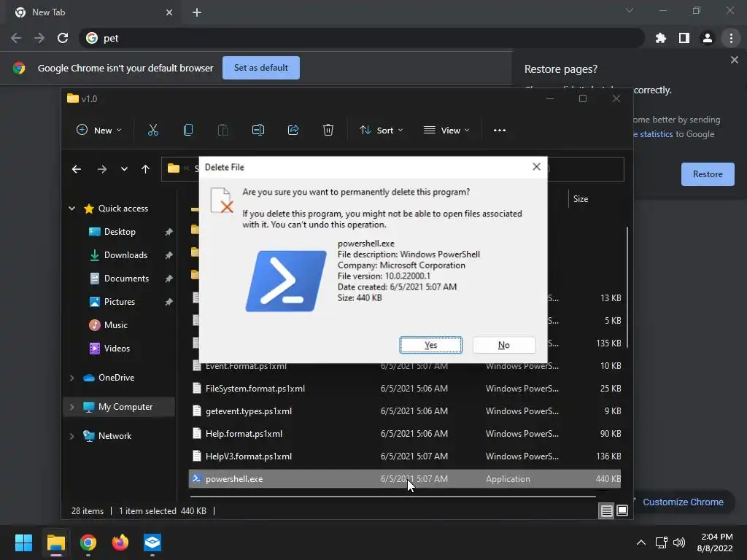The image size is (747, 560).
Task: Open a new Chrome tab
Action: [197, 12]
